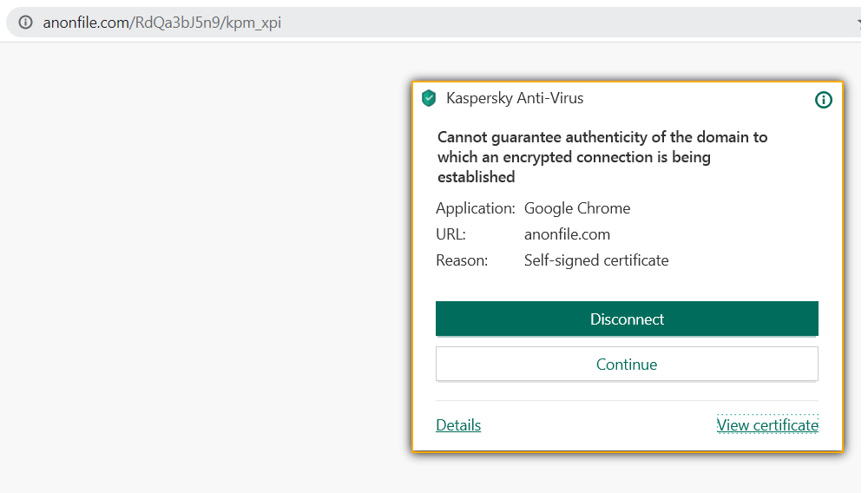The image size is (868, 493).
Task: Click the /RdQa3bJ5n9/kpm_xpi path in address bar
Action: [206, 23]
